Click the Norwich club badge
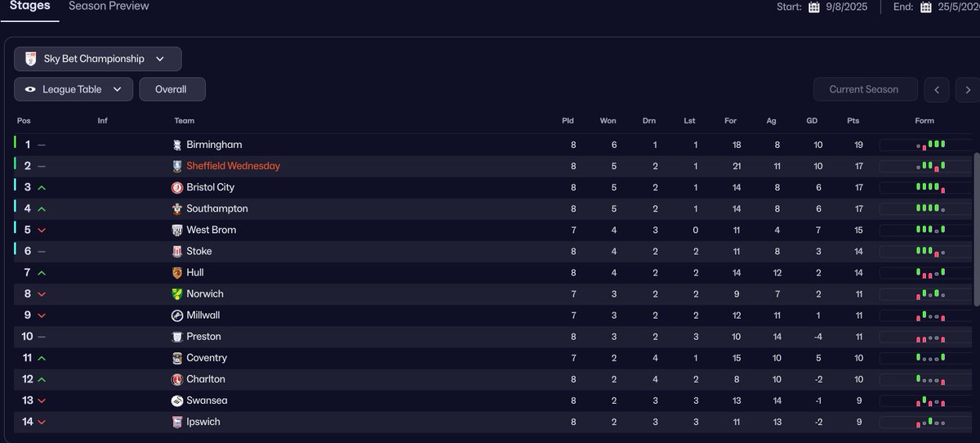Image resolution: width=980 pixels, height=443 pixels. point(177,293)
